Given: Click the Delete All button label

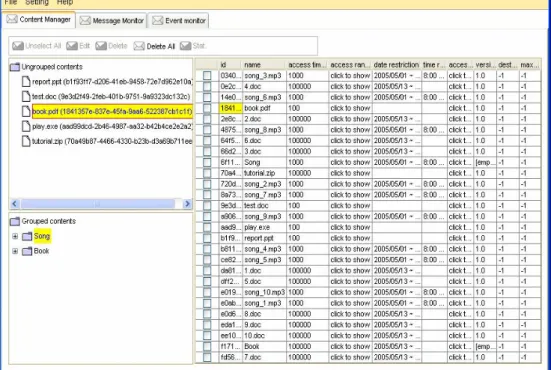Looking at the screenshot, I should [x=161, y=46].
